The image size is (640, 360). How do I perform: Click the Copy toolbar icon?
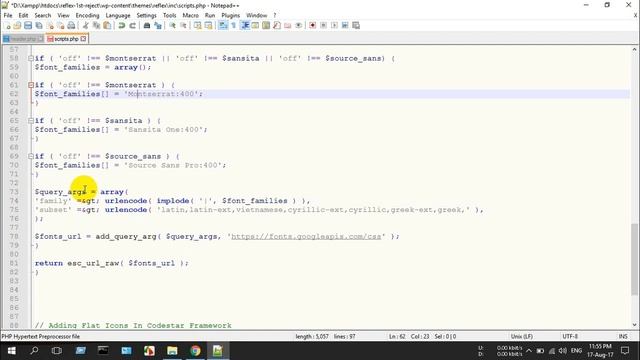tap(96, 25)
